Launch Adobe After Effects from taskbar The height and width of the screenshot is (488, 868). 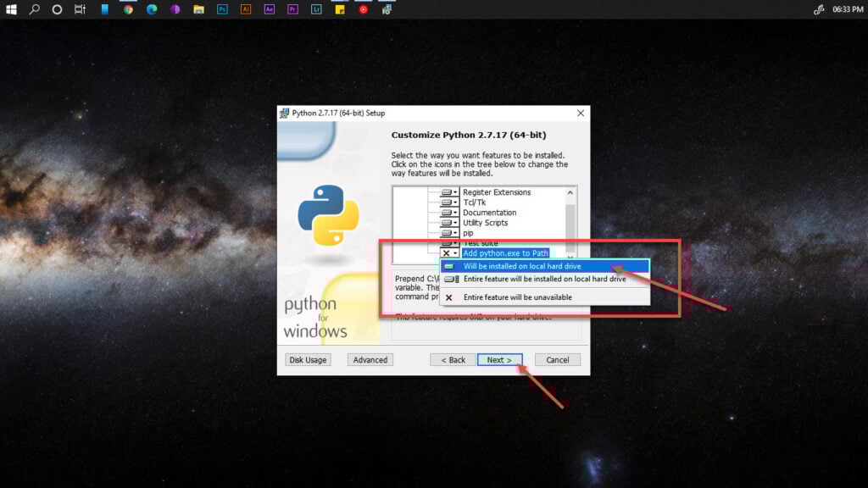[269, 9]
